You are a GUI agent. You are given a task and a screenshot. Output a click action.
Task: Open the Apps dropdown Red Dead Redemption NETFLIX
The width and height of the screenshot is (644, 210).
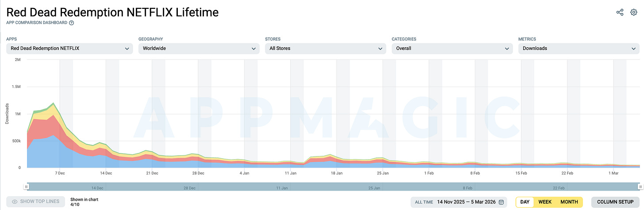69,48
